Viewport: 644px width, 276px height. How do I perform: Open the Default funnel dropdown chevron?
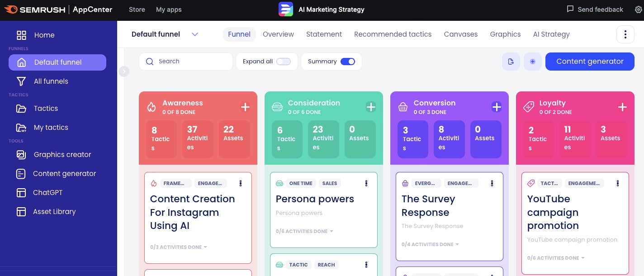[195, 34]
